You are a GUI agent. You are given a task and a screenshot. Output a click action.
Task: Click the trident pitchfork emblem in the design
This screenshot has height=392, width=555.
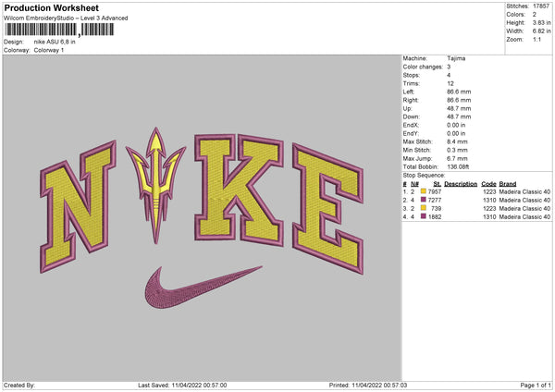155,185
